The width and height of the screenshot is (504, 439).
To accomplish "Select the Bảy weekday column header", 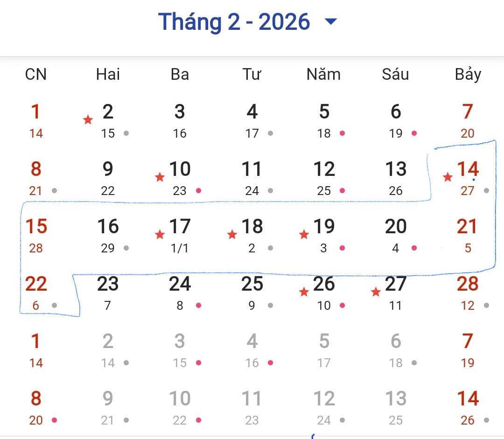I will tap(468, 74).
